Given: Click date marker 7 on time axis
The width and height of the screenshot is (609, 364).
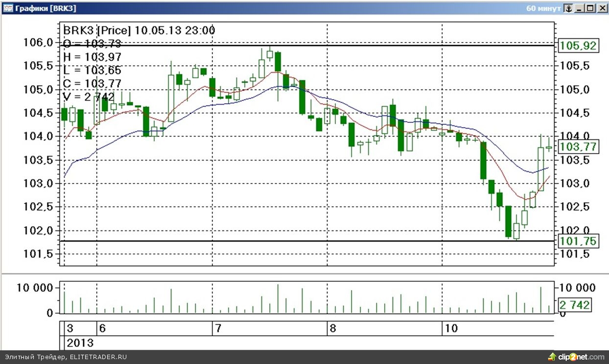Looking at the screenshot, I should (217, 328).
